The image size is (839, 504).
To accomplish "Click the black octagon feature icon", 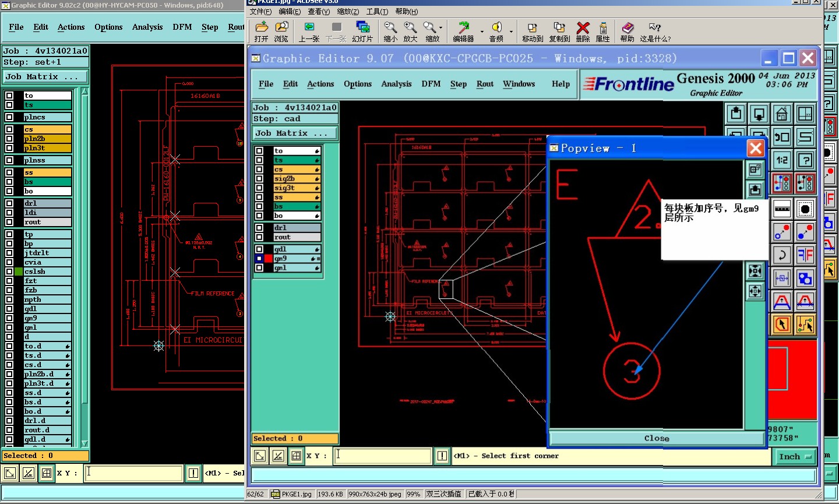I will point(805,209).
